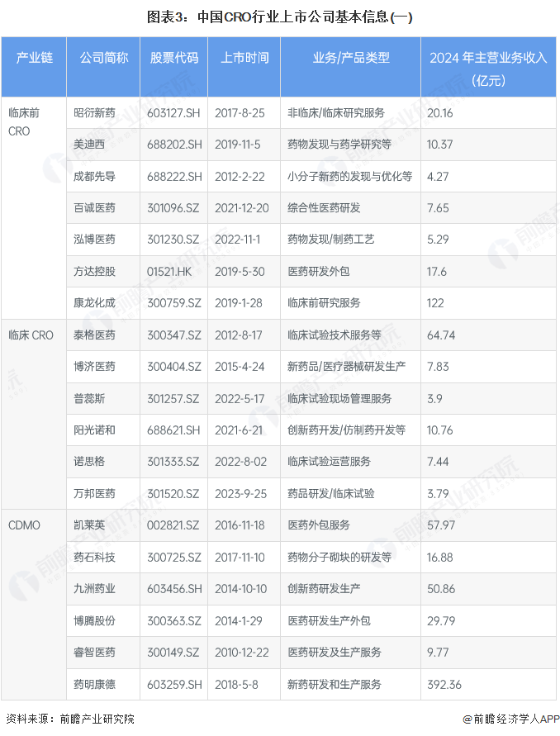
Task: Click revenue value 5.29
Action: (438, 240)
